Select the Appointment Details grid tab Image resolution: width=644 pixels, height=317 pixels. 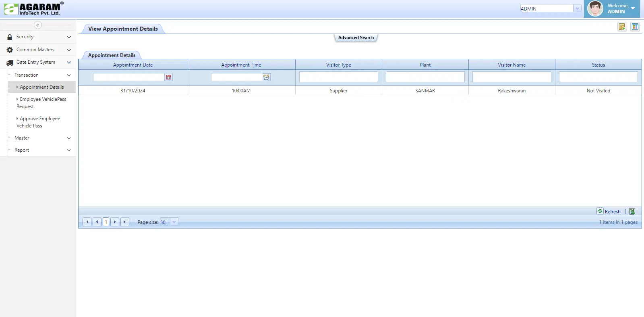[112, 55]
